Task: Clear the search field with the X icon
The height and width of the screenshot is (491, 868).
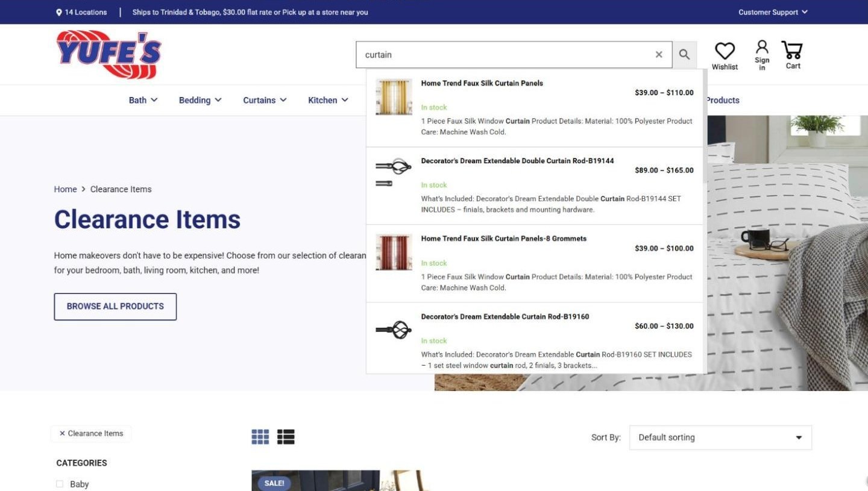Action: 659,55
